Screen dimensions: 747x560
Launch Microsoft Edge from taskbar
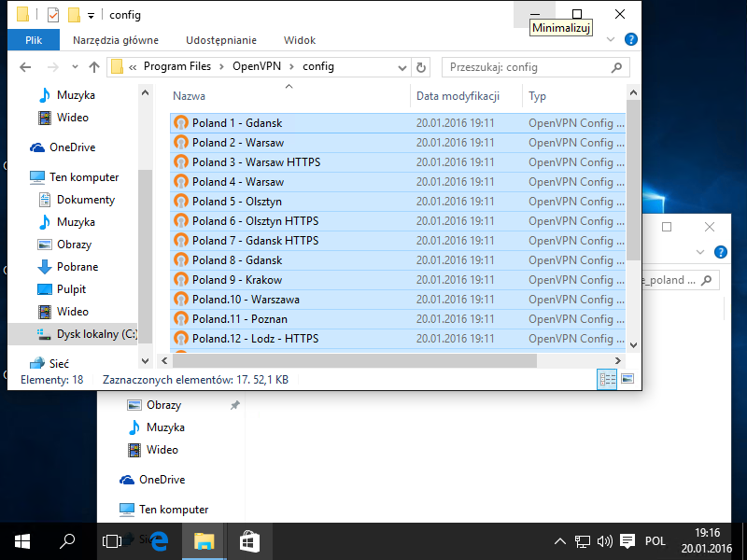click(x=159, y=541)
